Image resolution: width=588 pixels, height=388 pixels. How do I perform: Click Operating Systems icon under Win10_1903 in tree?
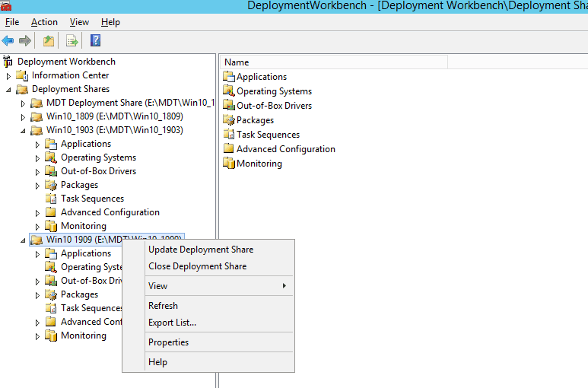(x=51, y=157)
